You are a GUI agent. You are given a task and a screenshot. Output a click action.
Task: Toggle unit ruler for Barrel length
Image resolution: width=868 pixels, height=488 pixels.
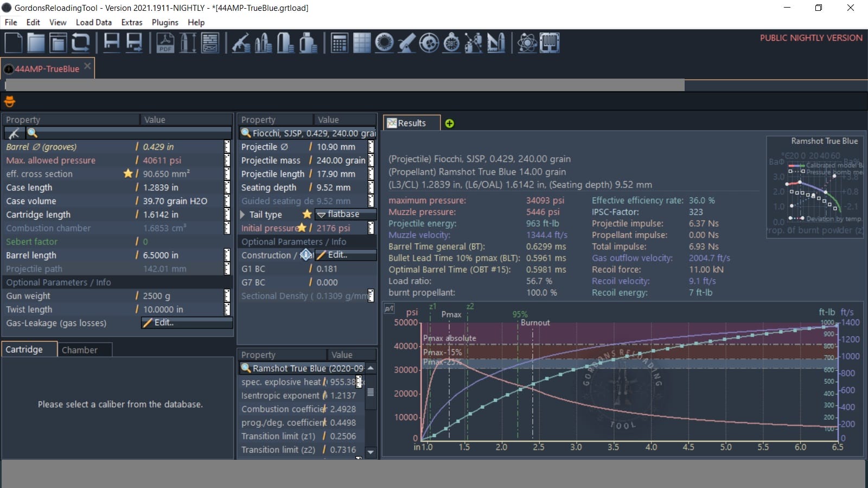coord(227,255)
